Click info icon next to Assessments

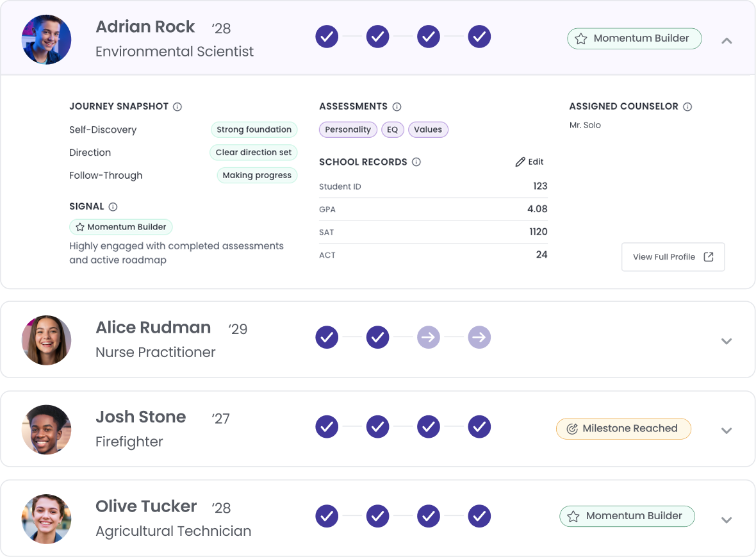tap(397, 107)
